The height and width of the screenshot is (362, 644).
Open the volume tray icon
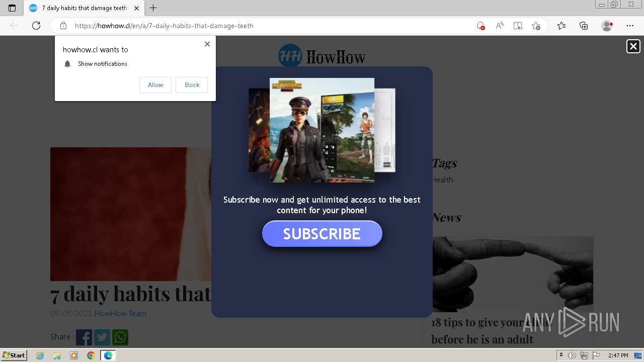click(572, 355)
